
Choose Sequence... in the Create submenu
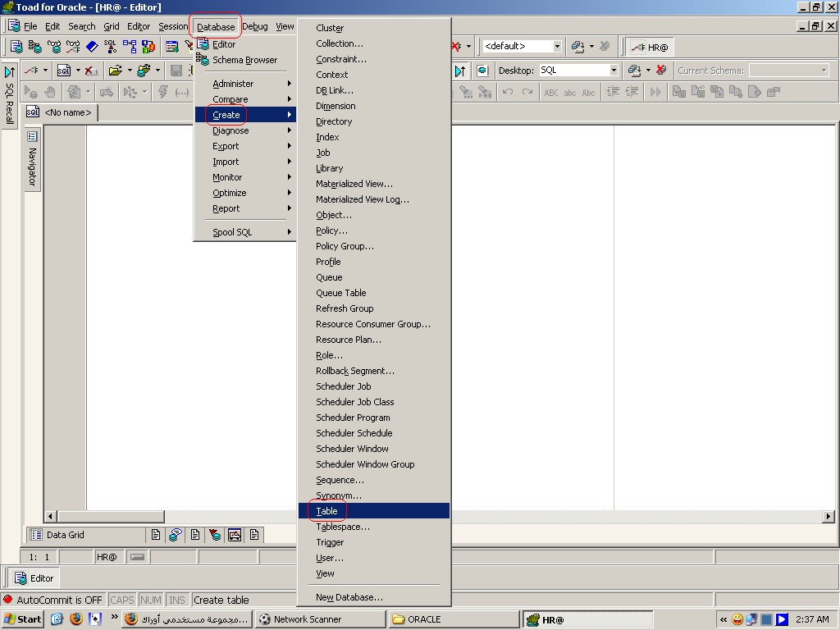tap(340, 480)
